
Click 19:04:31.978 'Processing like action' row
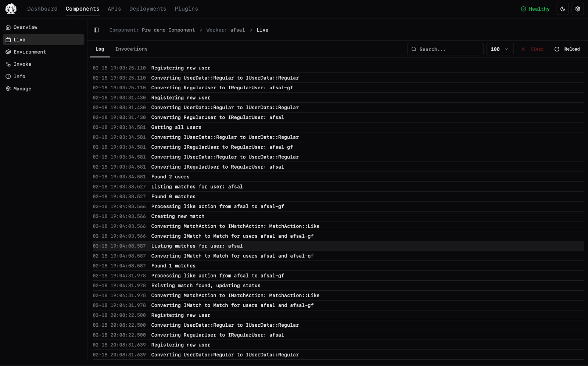(x=338, y=276)
